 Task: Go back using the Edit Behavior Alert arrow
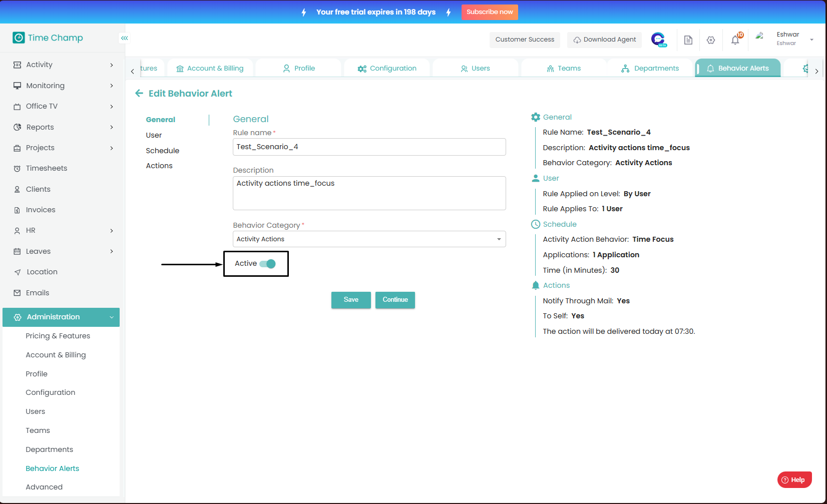139,94
